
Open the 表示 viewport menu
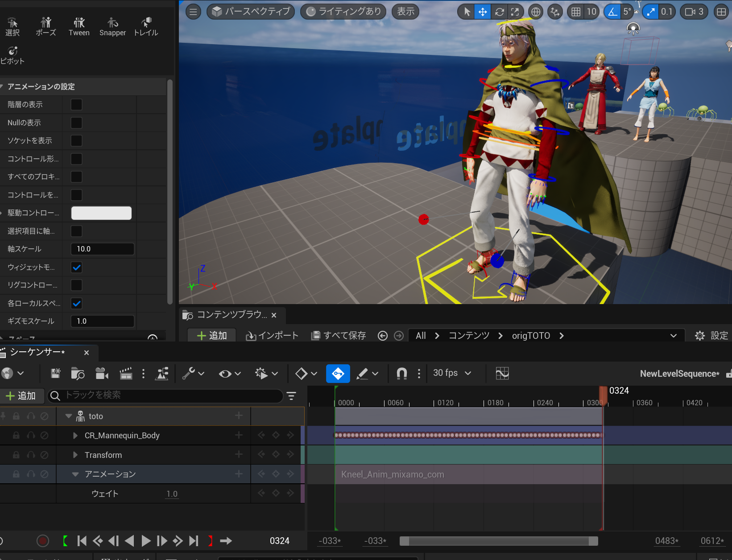[x=405, y=12]
